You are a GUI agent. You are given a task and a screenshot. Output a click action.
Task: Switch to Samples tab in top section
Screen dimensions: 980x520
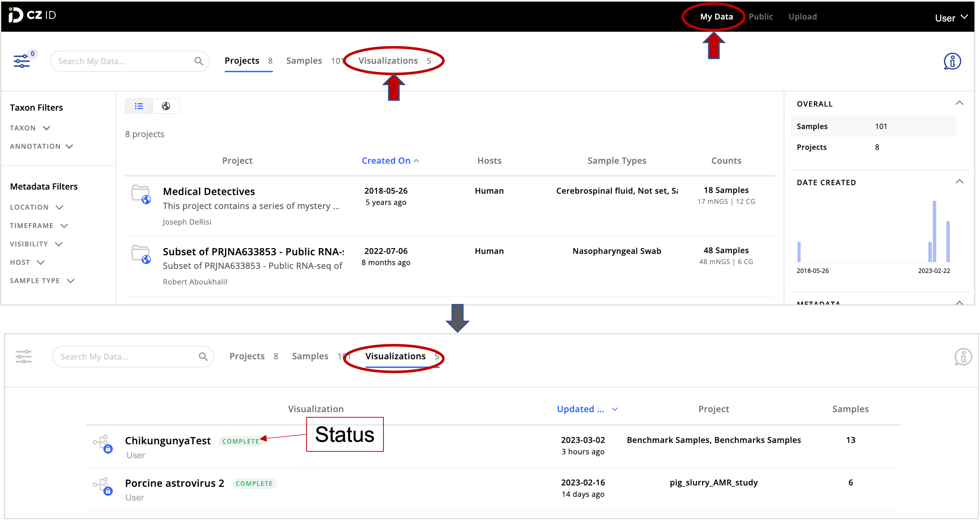click(x=304, y=61)
